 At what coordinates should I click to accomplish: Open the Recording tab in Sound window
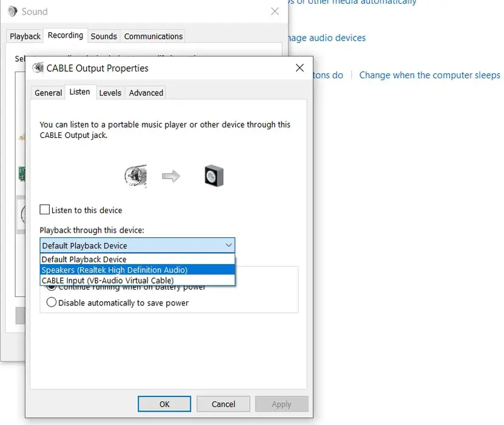coord(66,35)
